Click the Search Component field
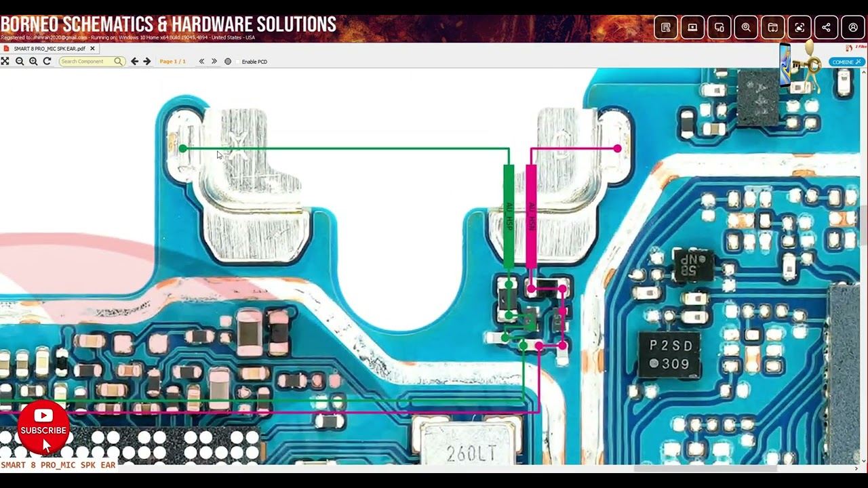 [x=91, y=61]
